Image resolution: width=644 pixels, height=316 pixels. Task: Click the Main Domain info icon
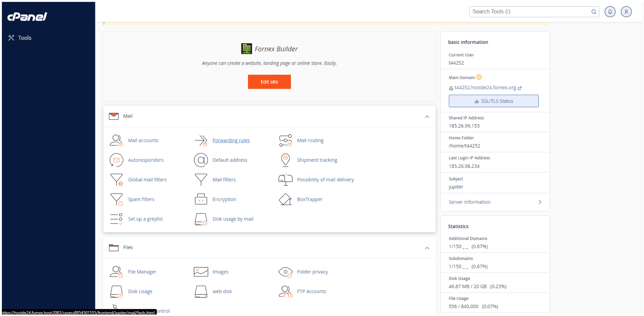(479, 77)
